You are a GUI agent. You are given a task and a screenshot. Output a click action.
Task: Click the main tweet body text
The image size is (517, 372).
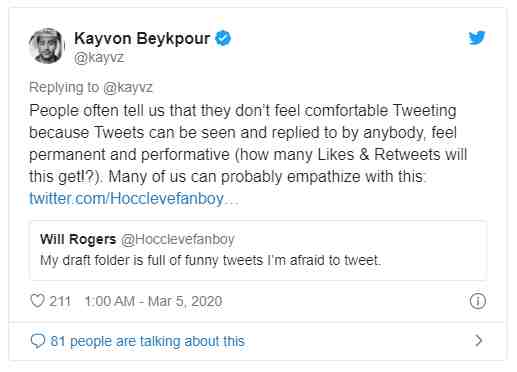(248, 143)
